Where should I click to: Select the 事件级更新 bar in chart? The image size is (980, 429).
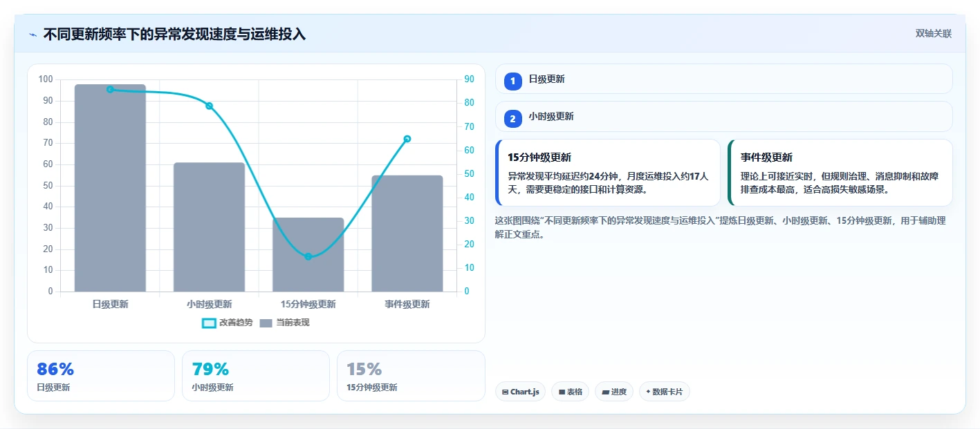coord(407,233)
